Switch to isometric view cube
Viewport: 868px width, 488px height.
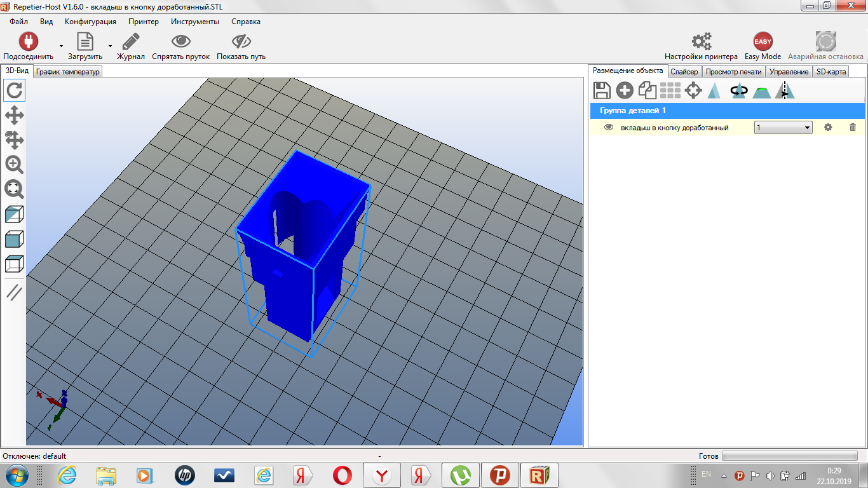click(x=14, y=215)
